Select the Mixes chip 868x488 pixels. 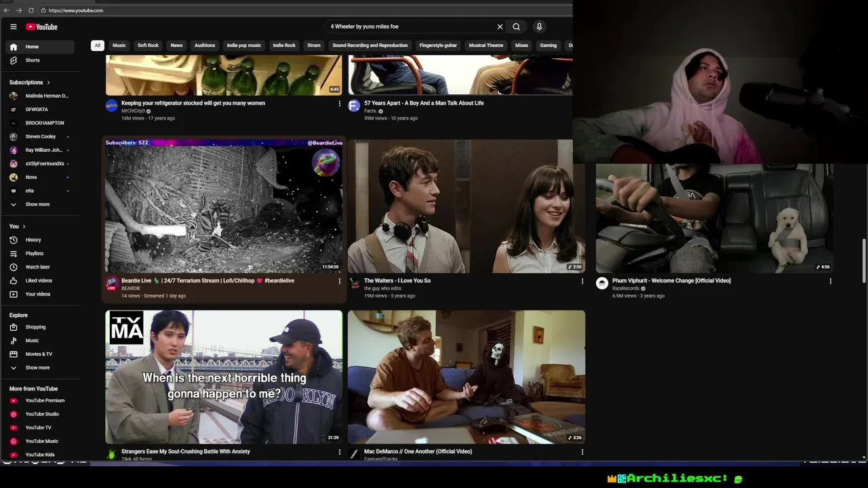click(521, 45)
